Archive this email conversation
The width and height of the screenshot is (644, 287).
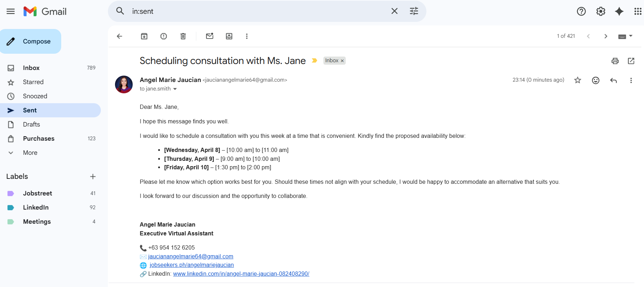pos(144,36)
